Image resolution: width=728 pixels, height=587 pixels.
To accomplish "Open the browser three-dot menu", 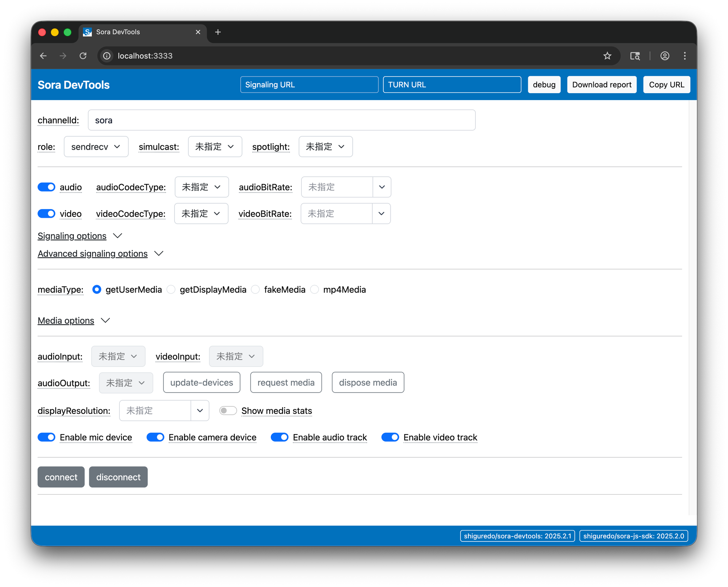I will (685, 56).
